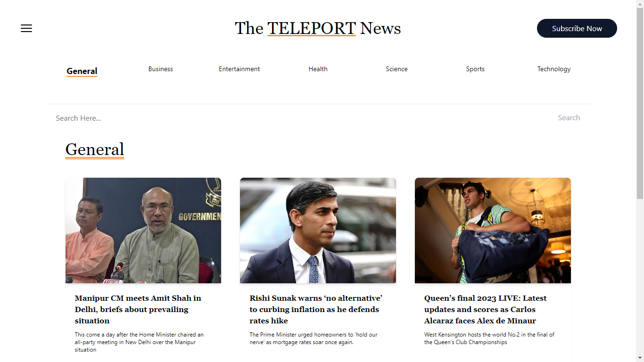
Task: Click The TELEPORT News site title
Action: (x=318, y=28)
